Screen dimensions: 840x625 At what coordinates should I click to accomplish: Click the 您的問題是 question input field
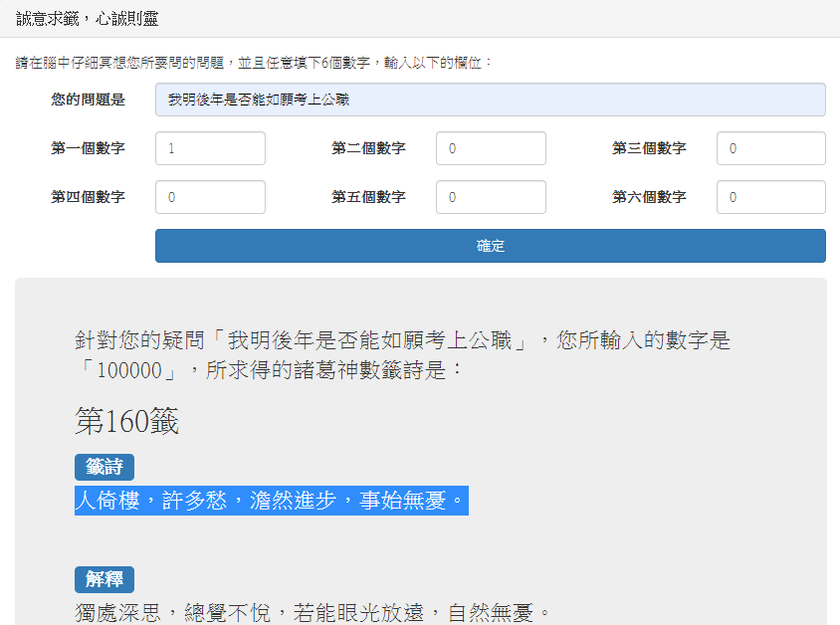click(490, 100)
